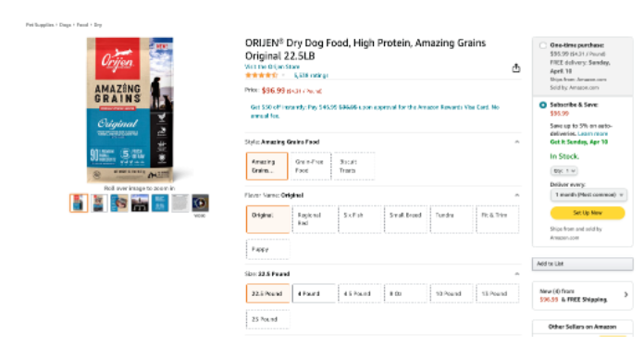644x346 pixels.
Task: Navigate to Dogs in breadcrumb
Action: pyautogui.click(x=65, y=25)
